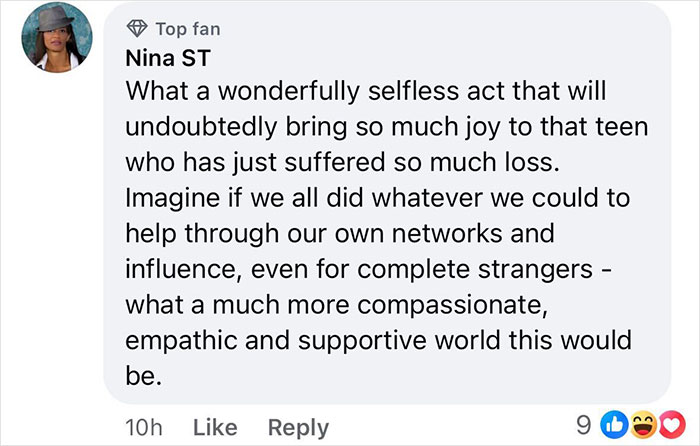Screen dimensions: 700x446
Task: Click the Top fan diamond badge icon
Action: 135,27
